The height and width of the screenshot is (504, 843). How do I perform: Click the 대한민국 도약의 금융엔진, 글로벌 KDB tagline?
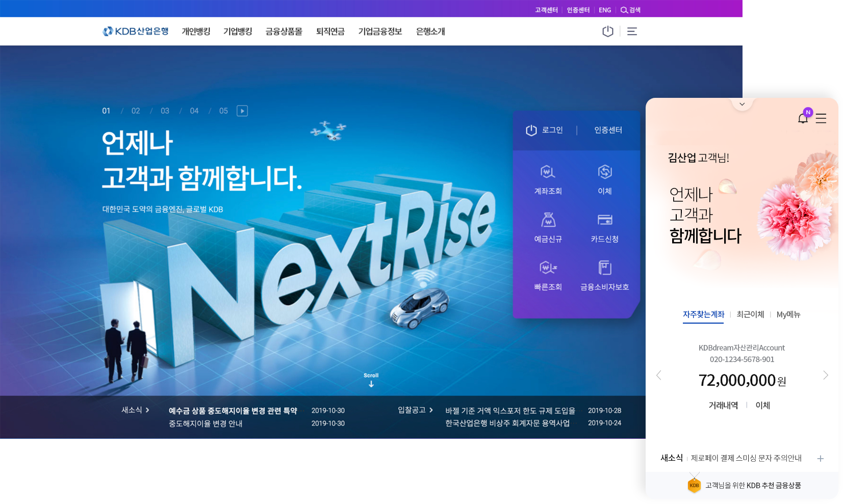pos(163,209)
